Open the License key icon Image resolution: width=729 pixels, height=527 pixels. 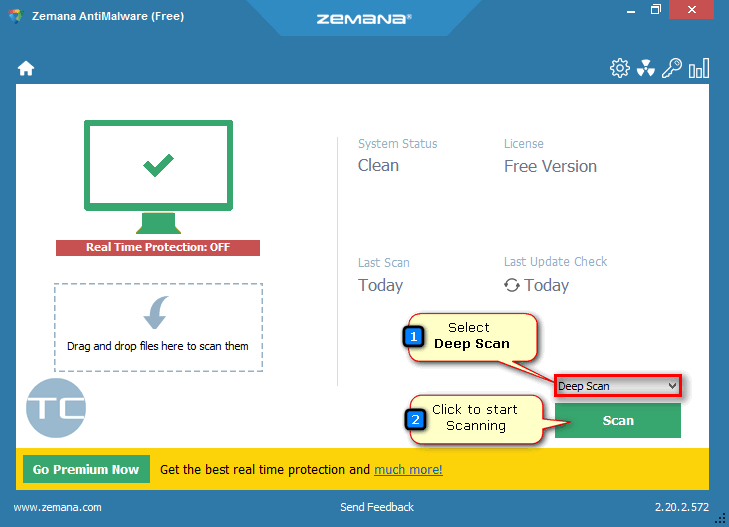[672, 68]
